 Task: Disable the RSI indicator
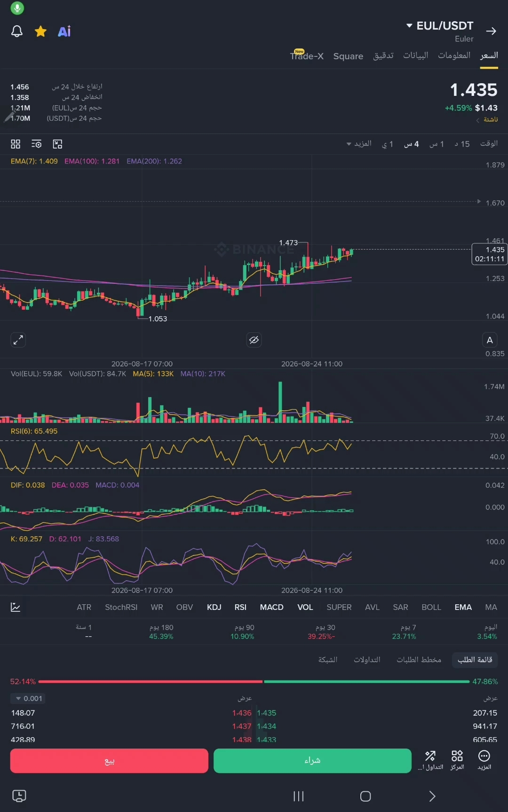[240, 607]
